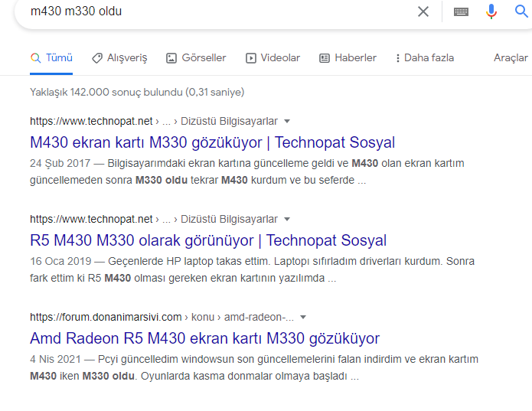Open the Araçlar search tools
This screenshot has height=411, width=532.
[511, 57]
